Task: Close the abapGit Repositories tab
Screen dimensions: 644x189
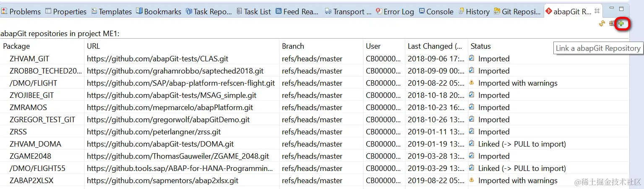Action: tap(597, 12)
